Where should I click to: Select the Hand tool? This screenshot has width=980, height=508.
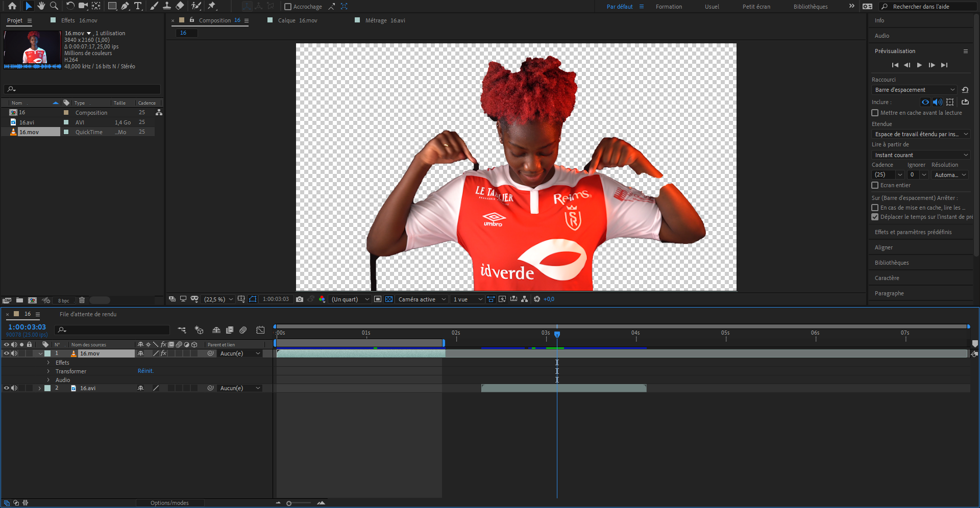[41, 6]
